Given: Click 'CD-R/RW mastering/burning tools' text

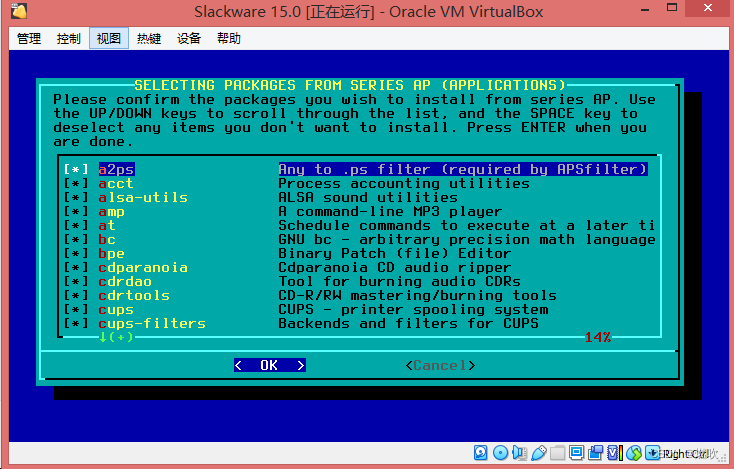Looking at the screenshot, I should (417, 295).
